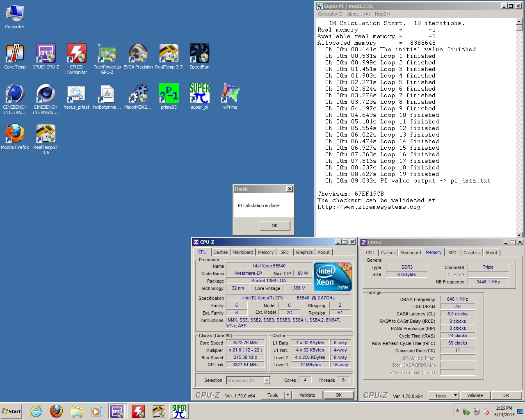
Task: Open Caches tab in right CPU-Z window
Action: [x=388, y=253]
